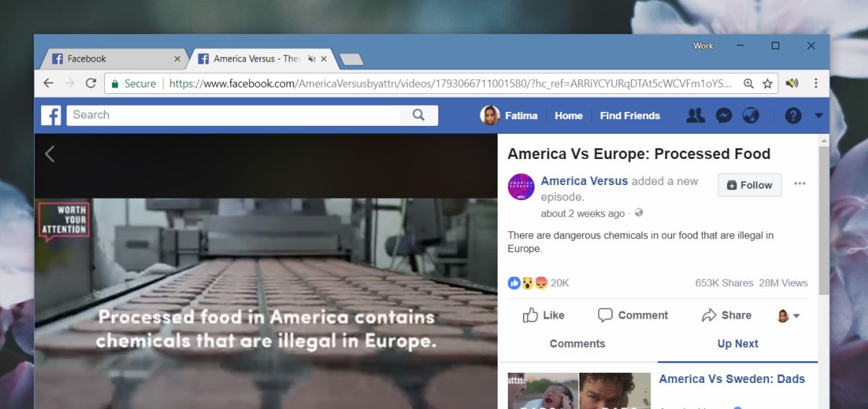The height and width of the screenshot is (409, 868).
Task: Switch to Up Next tab
Action: pos(738,344)
